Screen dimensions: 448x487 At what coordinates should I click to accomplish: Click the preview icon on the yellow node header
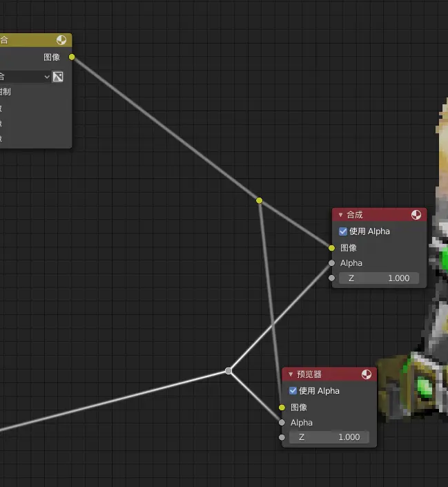pos(61,40)
